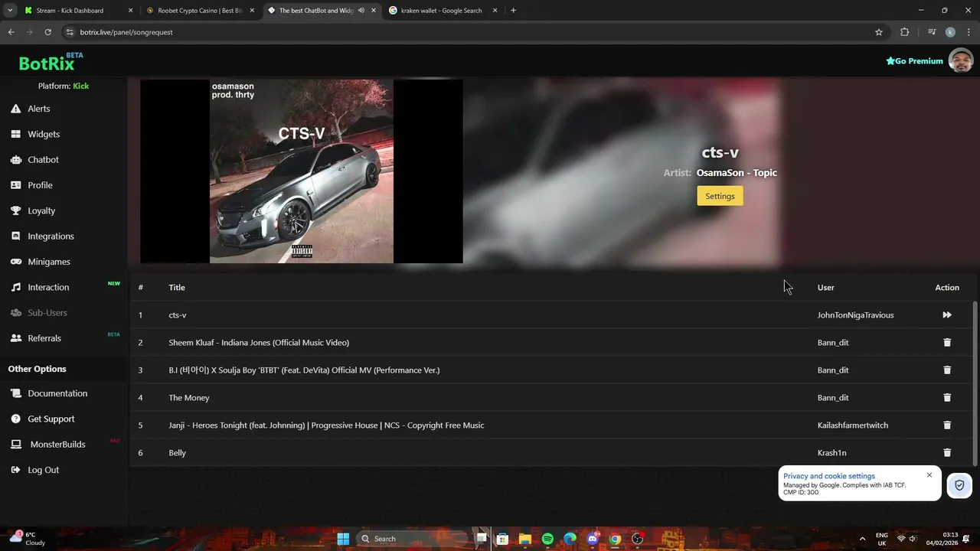Click the Minigames gamepad icon
This screenshot has width=980, height=551.
click(x=15, y=262)
